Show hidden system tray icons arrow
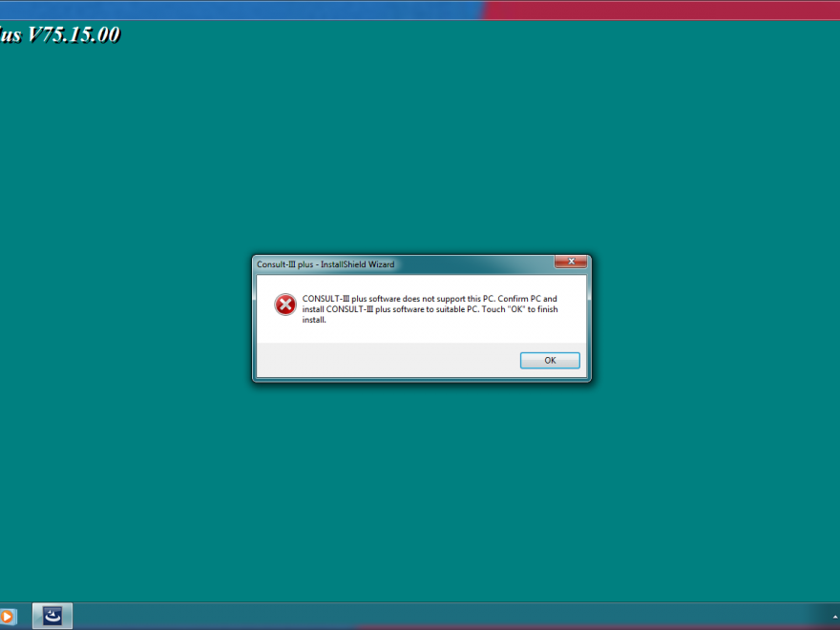Image resolution: width=840 pixels, height=630 pixels. point(834,618)
